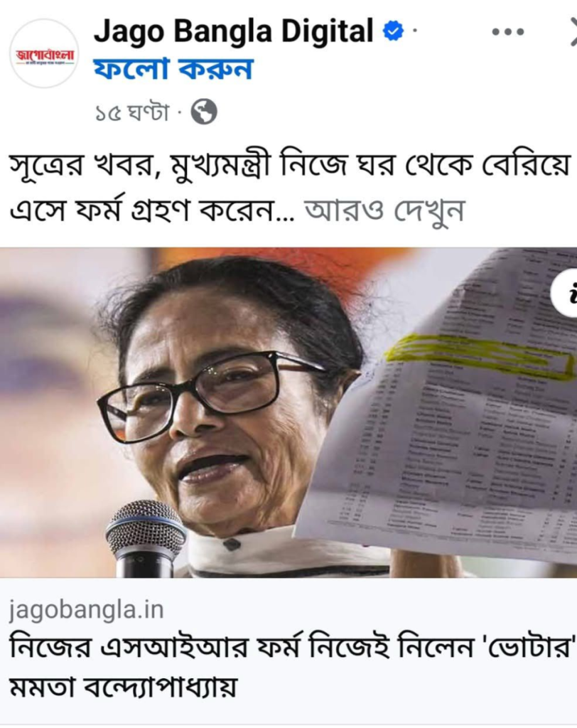Click the small dot after the verified badge
Screen dimensions: 577x728
pyautogui.click(x=414, y=31)
